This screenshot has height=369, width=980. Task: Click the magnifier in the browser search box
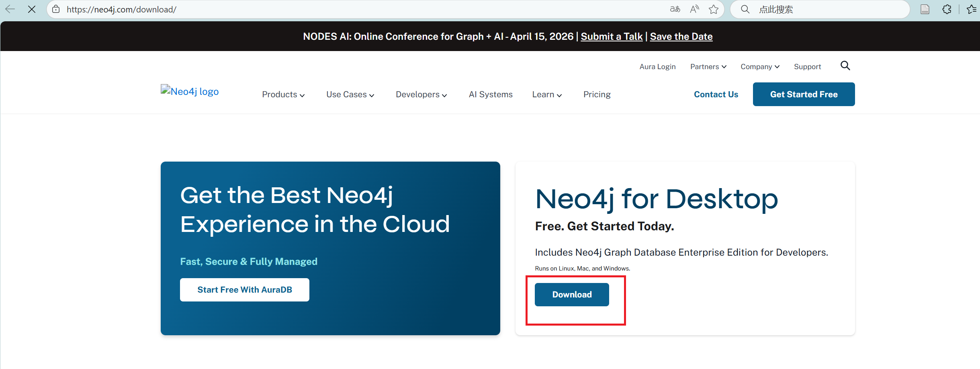pyautogui.click(x=745, y=9)
